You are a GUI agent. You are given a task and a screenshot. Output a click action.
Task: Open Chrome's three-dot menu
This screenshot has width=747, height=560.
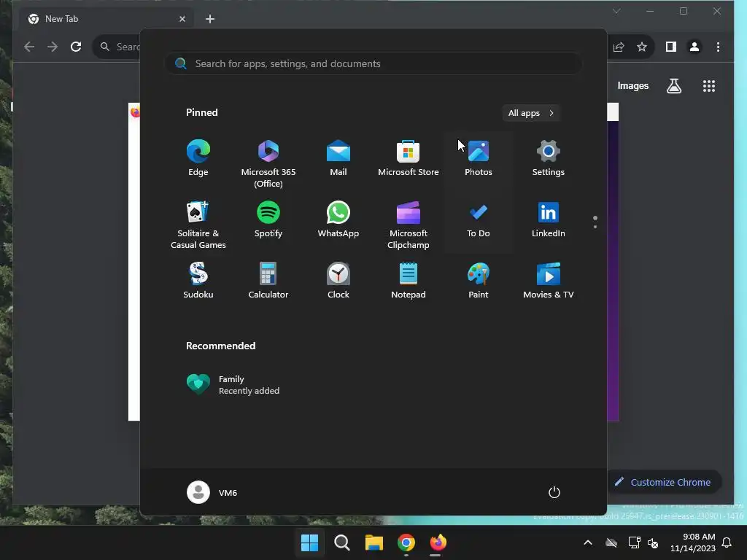(x=718, y=47)
